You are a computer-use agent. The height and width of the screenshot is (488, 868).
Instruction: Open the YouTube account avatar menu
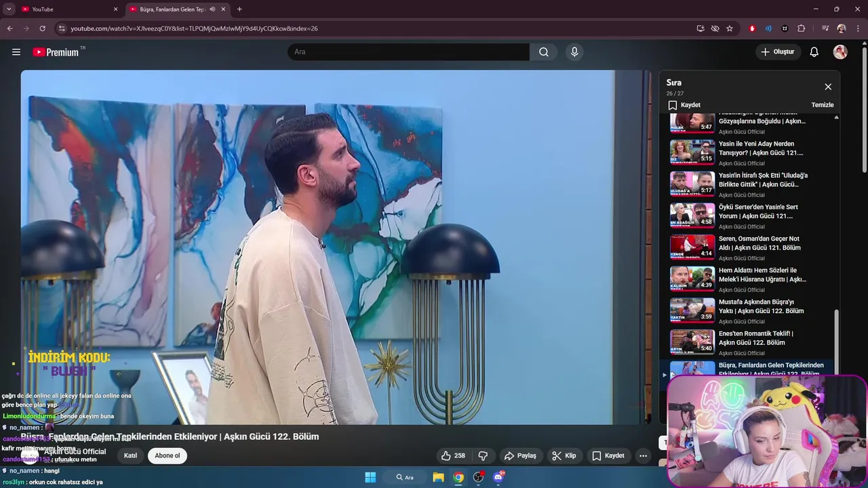pyautogui.click(x=840, y=52)
